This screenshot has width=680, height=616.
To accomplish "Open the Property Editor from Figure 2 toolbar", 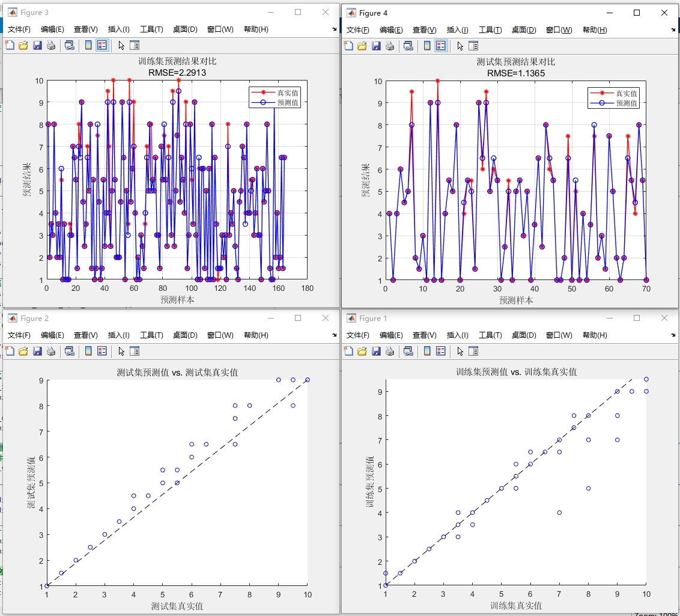I will click(135, 352).
